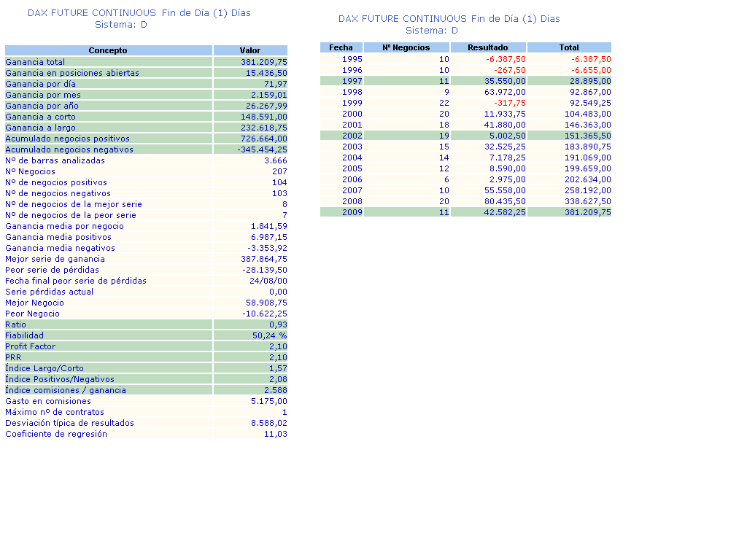Select Coeficiente de regresión label
Image resolution: width=747 pixels, height=560 pixels.
coord(56,435)
